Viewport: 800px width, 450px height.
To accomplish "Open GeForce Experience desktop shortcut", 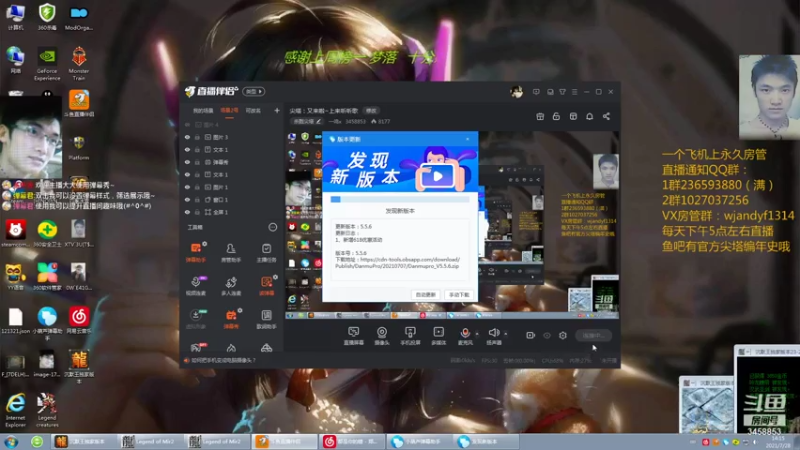I will point(47,63).
